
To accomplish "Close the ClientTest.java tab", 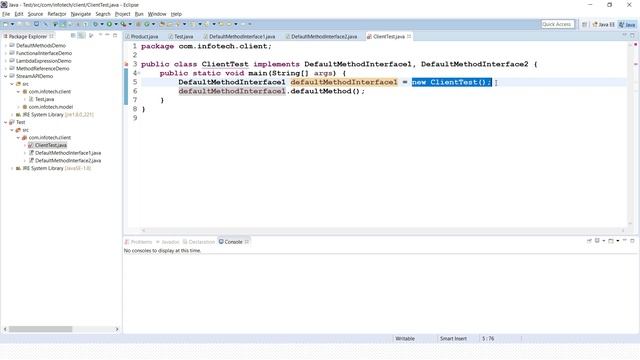I will point(409,36).
